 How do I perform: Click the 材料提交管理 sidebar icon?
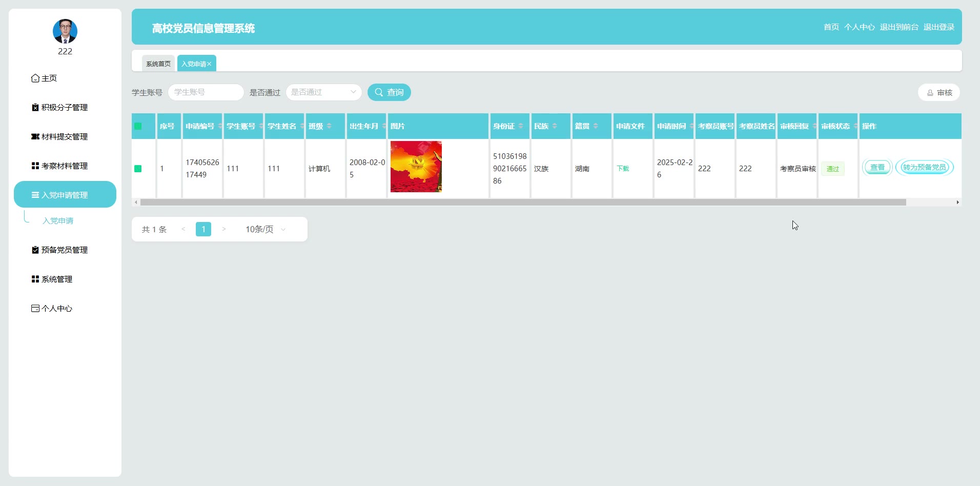[x=35, y=137]
